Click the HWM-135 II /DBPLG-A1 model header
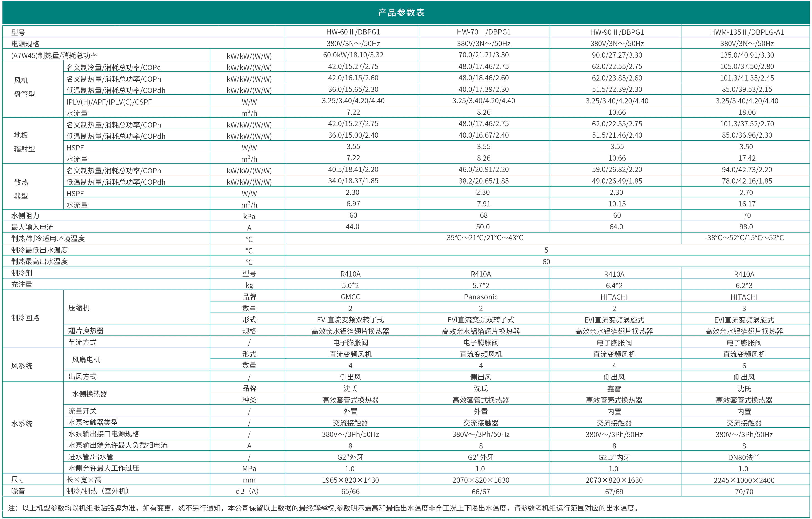This screenshot has width=812, height=519. coord(747,32)
